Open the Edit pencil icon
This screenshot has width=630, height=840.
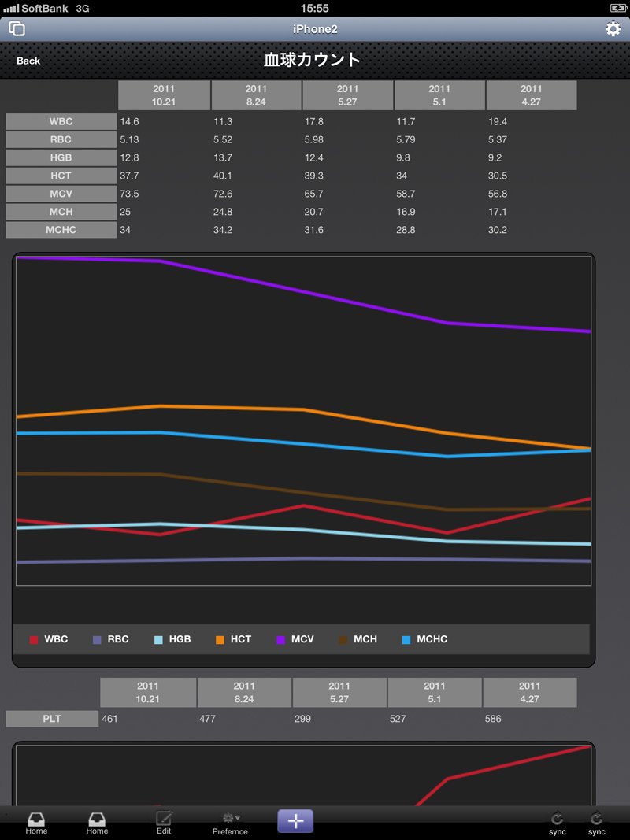164,823
